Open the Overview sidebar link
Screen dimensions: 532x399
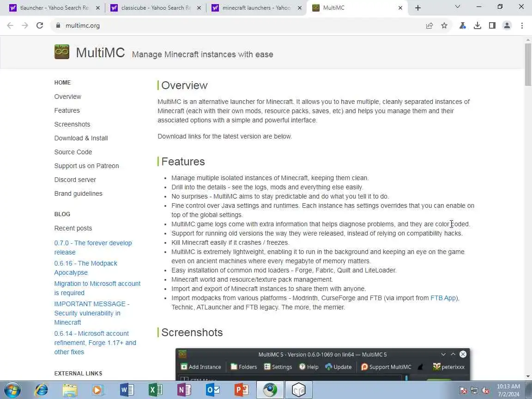[x=67, y=97]
